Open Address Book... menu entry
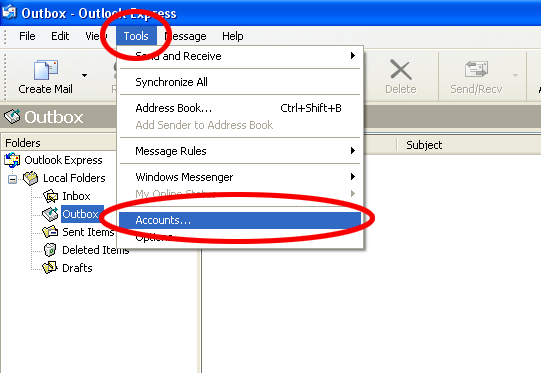 pyautogui.click(x=240, y=108)
